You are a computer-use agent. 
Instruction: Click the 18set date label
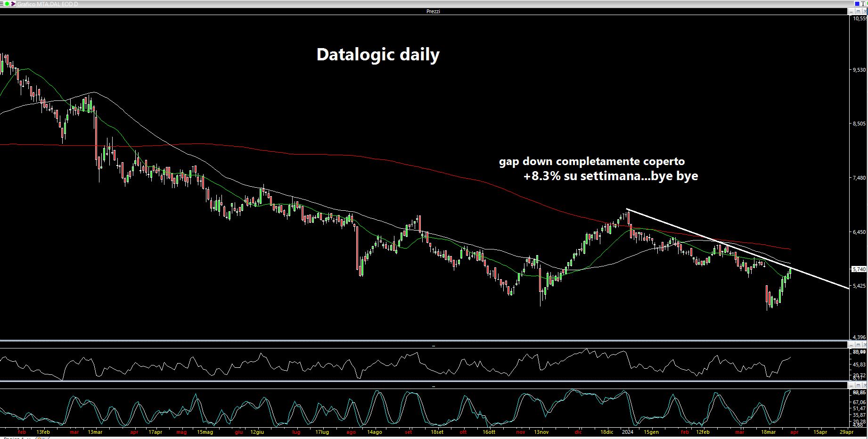[436, 431]
